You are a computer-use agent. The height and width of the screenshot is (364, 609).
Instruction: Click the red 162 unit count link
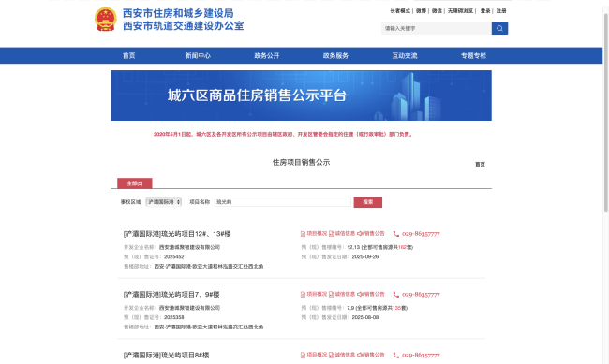(x=402, y=247)
